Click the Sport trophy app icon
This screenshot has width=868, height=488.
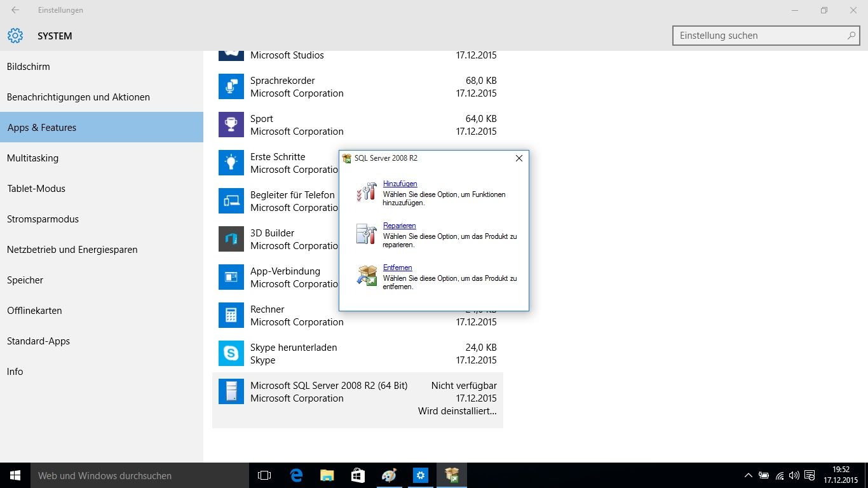coord(231,125)
